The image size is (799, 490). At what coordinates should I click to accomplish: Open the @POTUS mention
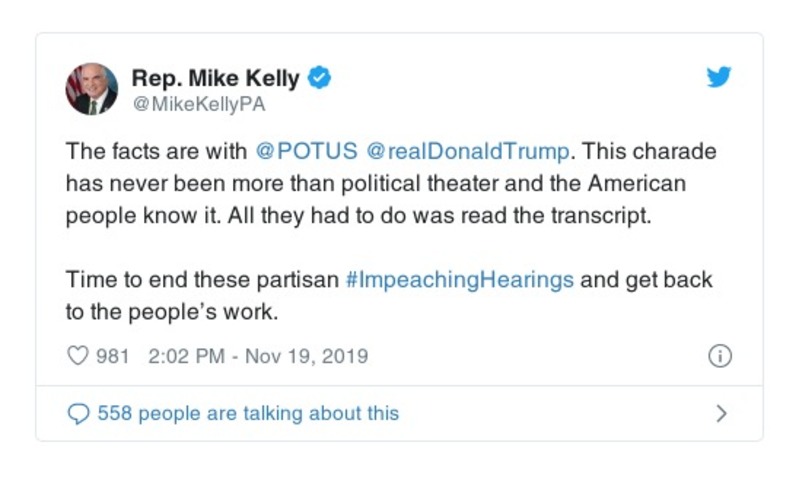pos(306,152)
